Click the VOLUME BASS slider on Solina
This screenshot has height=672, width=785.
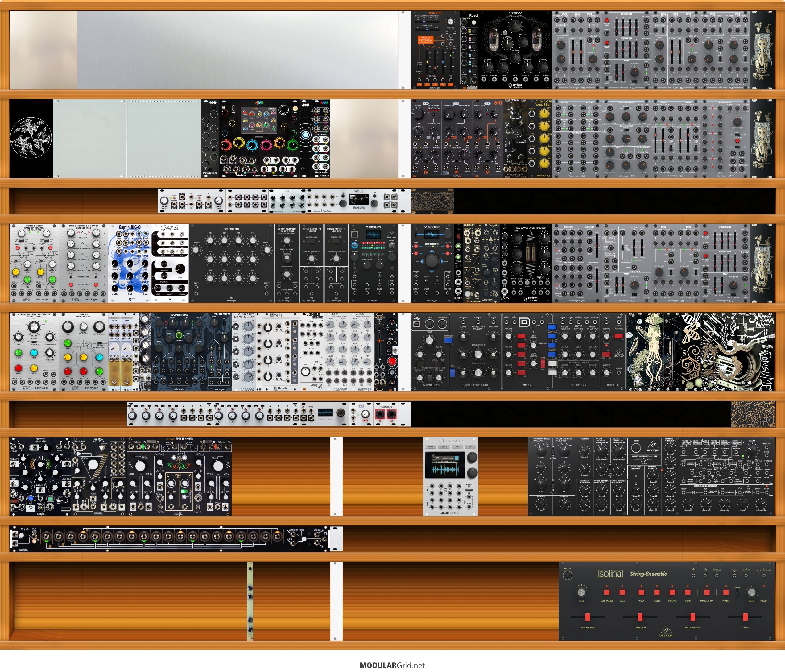pyautogui.click(x=588, y=617)
